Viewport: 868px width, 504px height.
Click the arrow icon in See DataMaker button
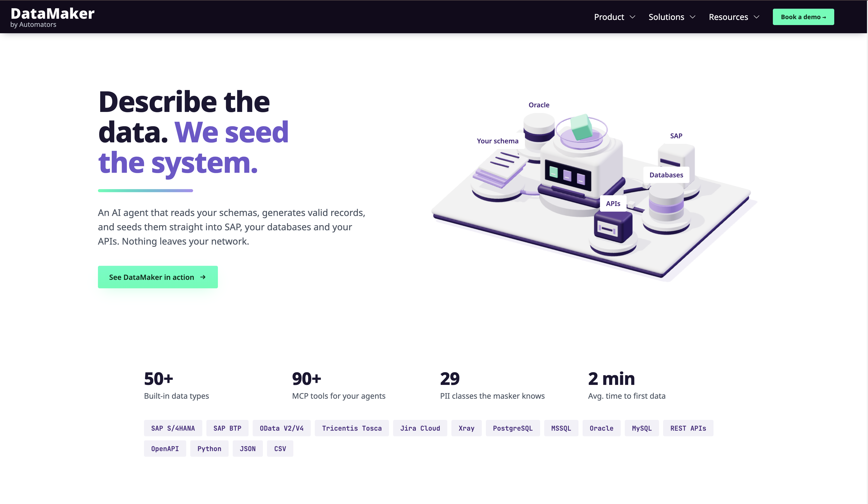[x=203, y=277]
